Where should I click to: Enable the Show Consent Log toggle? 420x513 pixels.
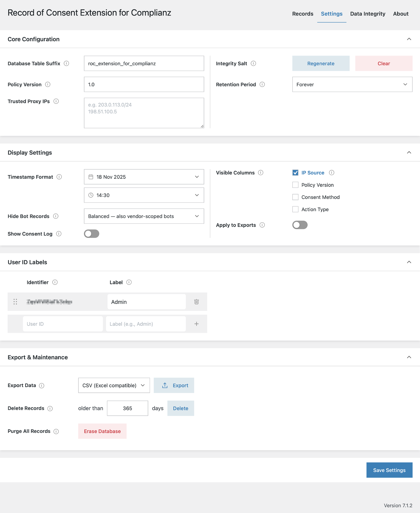tap(91, 234)
